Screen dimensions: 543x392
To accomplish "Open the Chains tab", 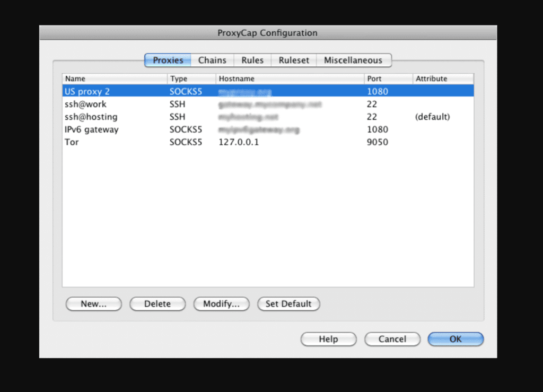I will click(x=212, y=60).
